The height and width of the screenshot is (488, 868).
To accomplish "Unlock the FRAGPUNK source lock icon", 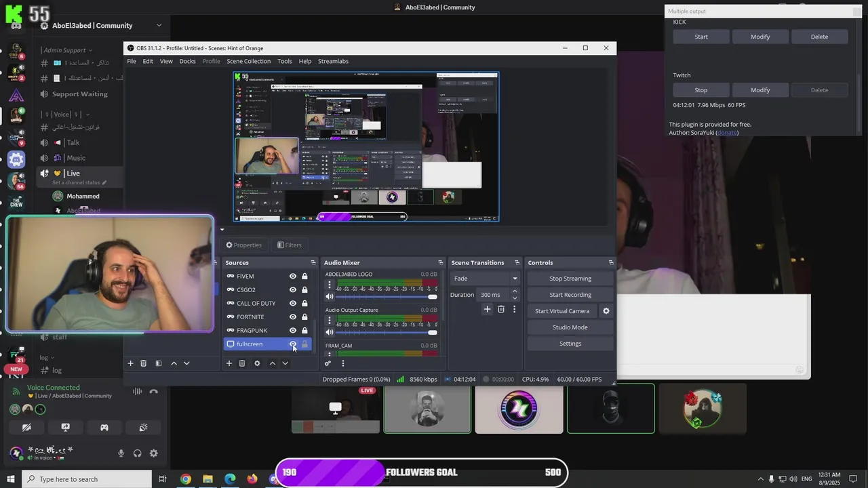I will click(304, 331).
